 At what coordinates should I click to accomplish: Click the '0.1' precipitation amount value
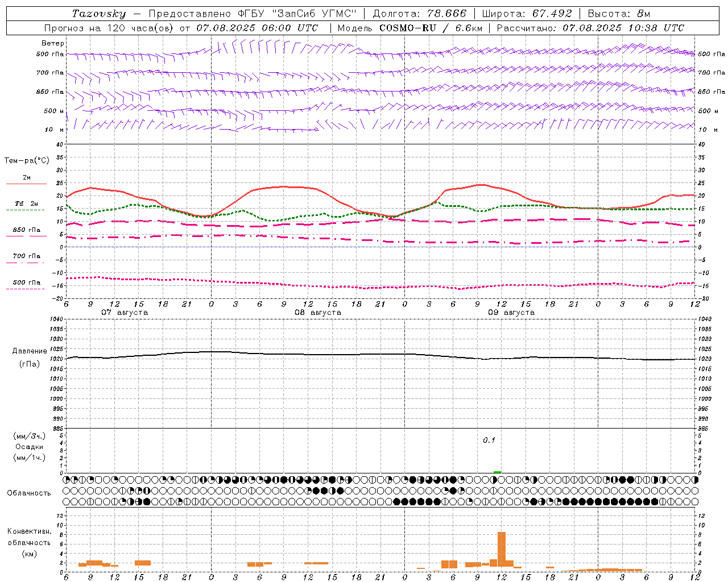489,440
